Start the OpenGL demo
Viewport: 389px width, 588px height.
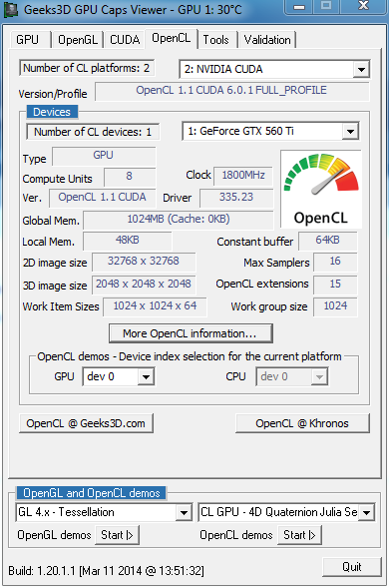tap(117, 535)
